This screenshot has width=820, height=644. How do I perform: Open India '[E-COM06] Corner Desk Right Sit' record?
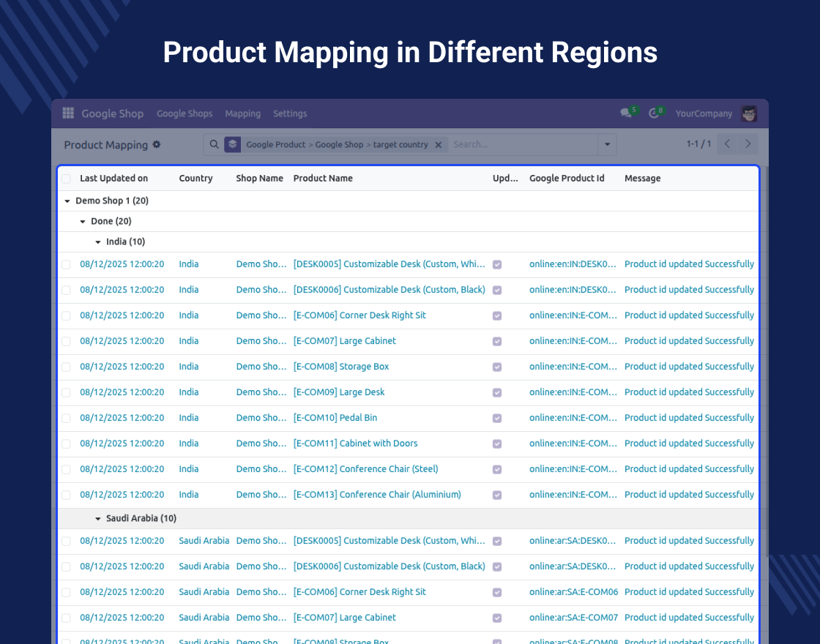pos(359,315)
